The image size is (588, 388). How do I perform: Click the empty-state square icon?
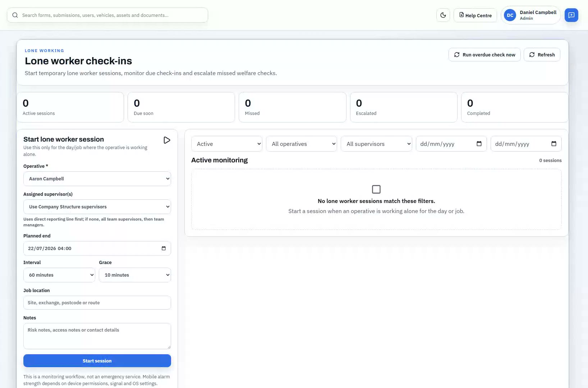(376, 189)
